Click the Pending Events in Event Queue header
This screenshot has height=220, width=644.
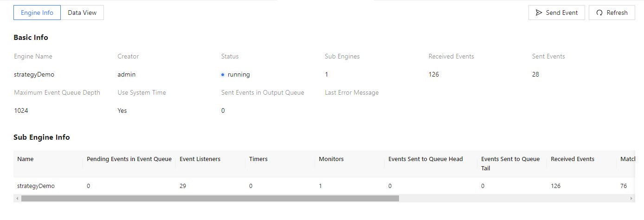click(129, 159)
